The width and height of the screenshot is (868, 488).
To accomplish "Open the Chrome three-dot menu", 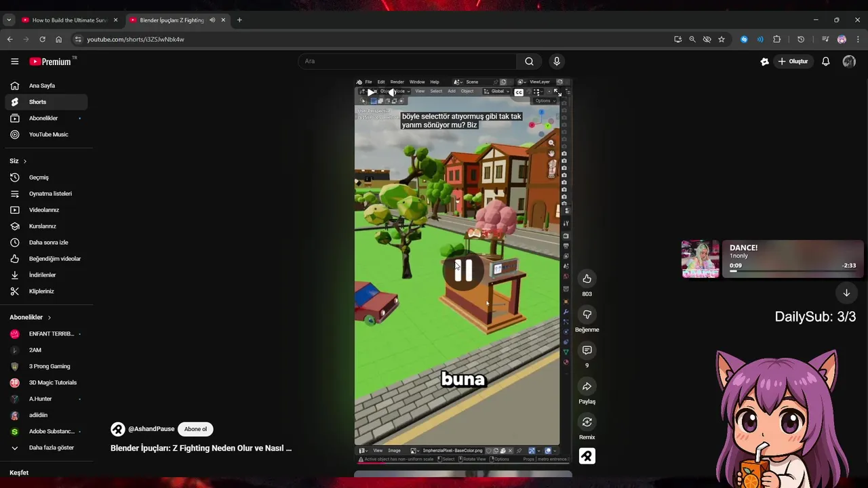I will pyautogui.click(x=857, y=39).
